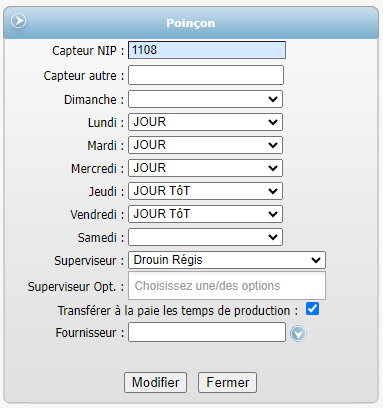Open the Fournisseur lookup arrow icon
The width and height of the screenshot is (383, 408).
(x=298, y=333)
